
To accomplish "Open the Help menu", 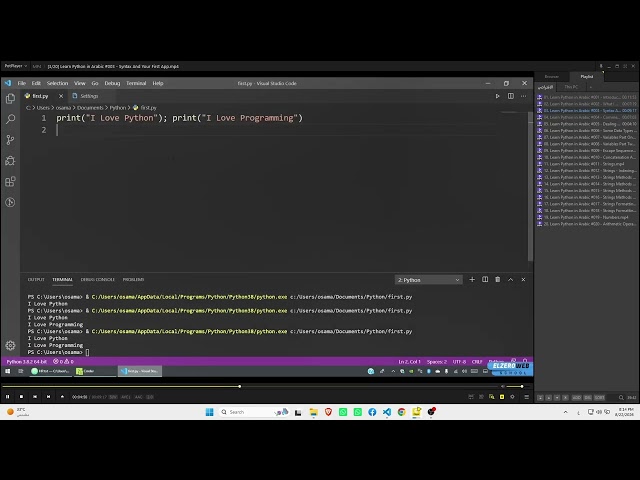I will click(158, 83).
